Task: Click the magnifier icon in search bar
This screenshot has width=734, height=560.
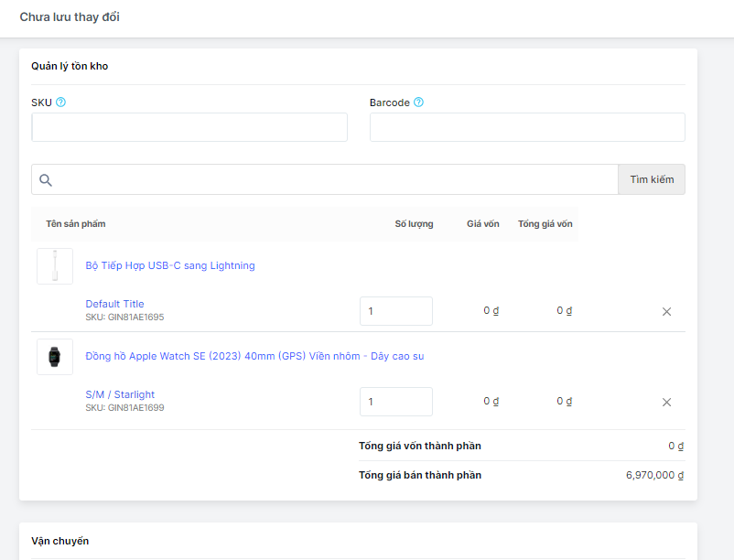Action: (x=46, y=180)
